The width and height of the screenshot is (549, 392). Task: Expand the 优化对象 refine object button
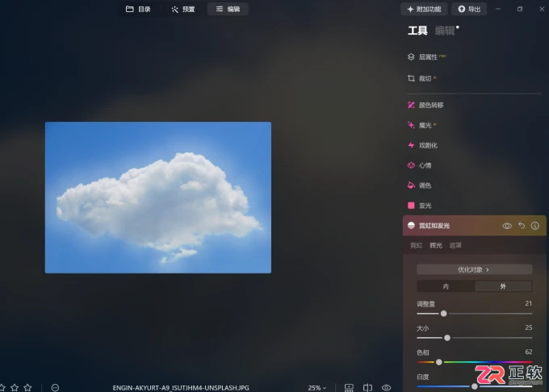pos(475,269)
